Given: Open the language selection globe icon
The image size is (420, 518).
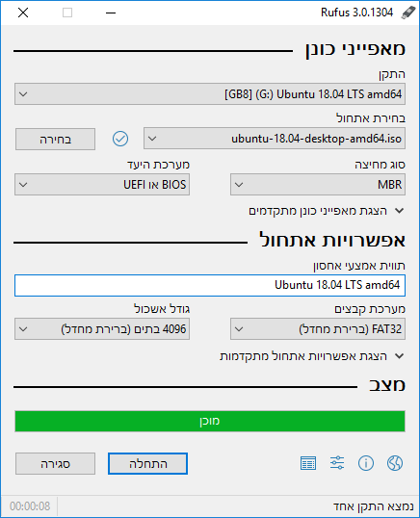Looking at the screenshot, I should [395, 463].
